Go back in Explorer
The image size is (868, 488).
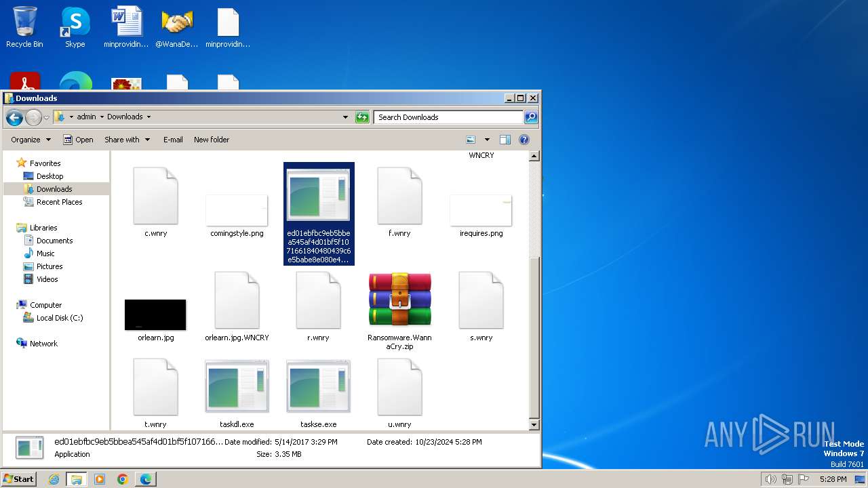point(14,117)
